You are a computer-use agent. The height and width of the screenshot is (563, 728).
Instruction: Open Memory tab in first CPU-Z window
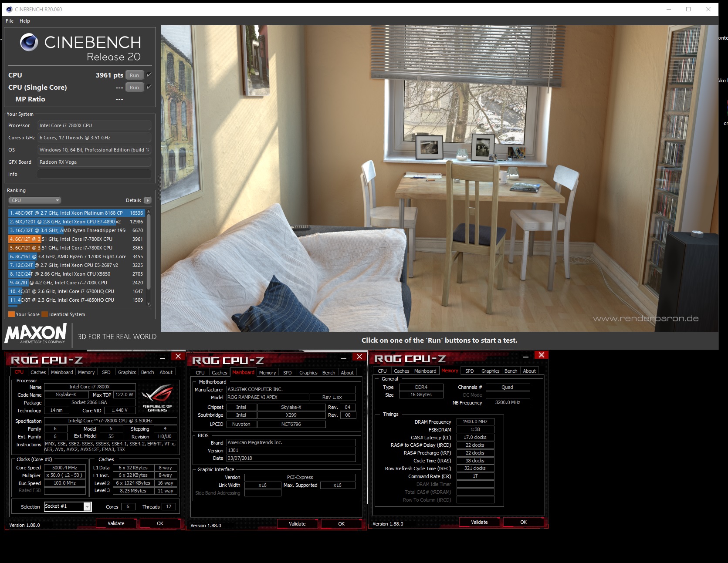(x=86, y=372)
